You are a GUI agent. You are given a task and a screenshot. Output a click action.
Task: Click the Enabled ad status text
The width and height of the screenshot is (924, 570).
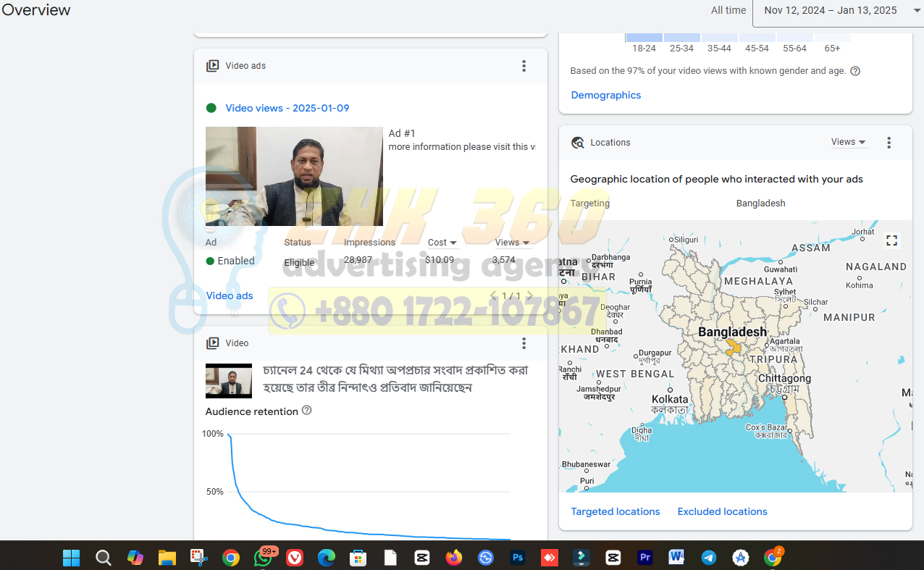236,261
